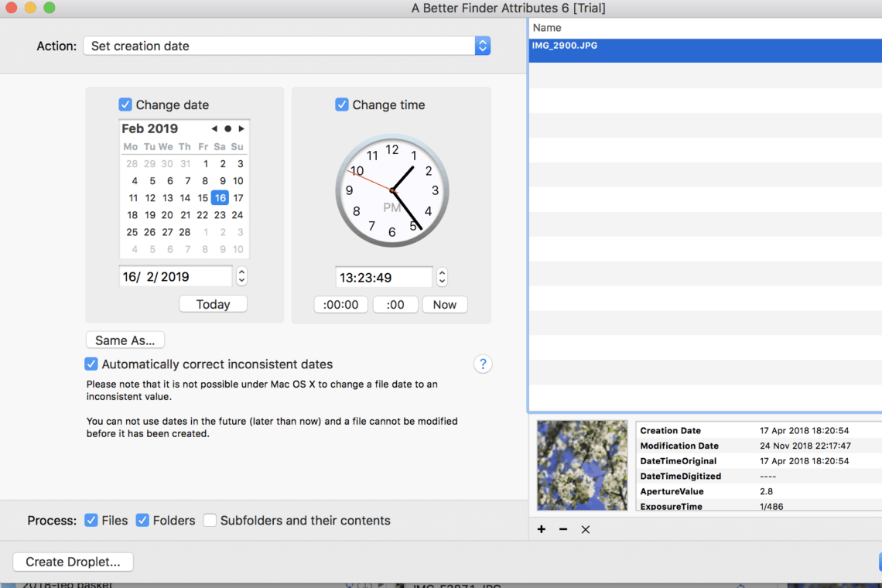Screen dimensions: 882x588
Task: Click the Same As... button
Action: 125,340
